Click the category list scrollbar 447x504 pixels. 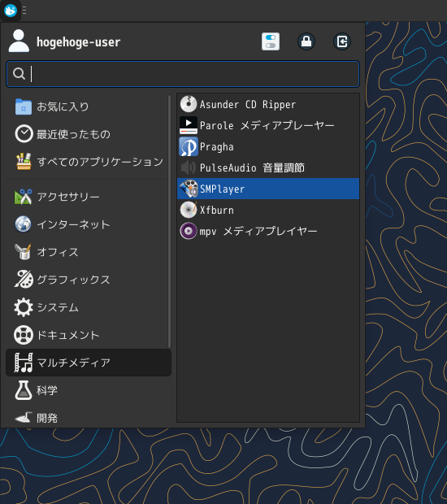click(169, 221)
